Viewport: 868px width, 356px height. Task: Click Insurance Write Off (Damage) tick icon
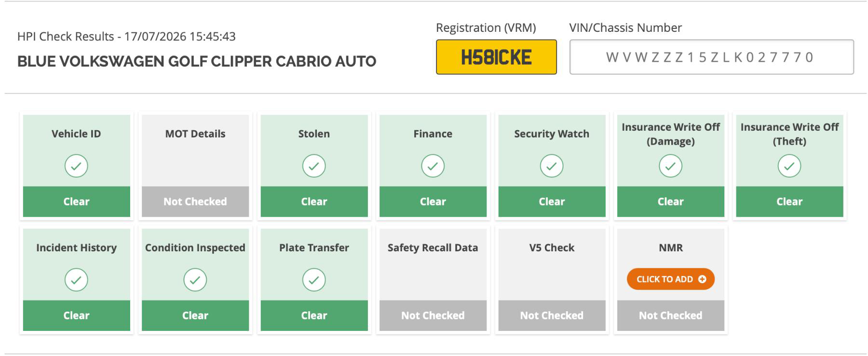(671, 166)
